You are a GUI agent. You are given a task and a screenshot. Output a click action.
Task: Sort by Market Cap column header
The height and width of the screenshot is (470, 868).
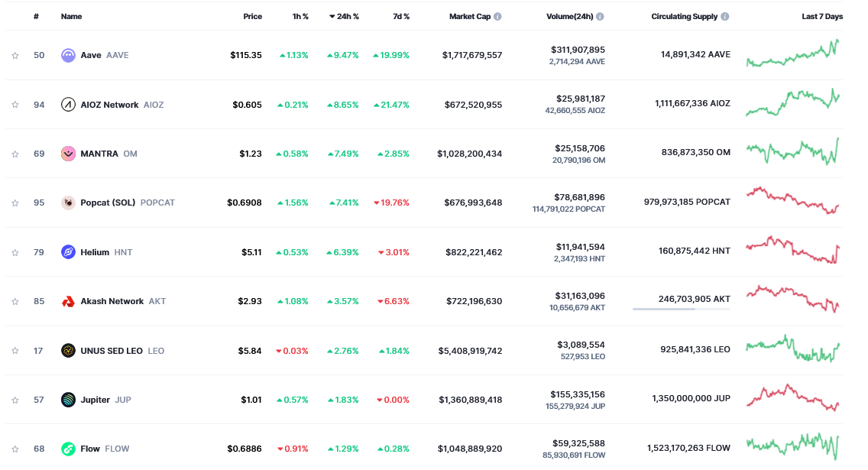[x=470, y=17]
